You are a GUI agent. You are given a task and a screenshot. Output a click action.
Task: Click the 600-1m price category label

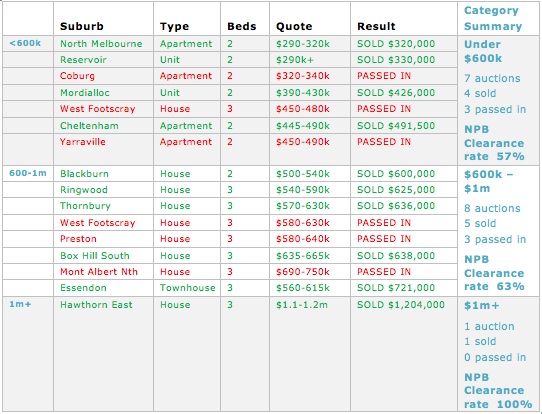28,173
